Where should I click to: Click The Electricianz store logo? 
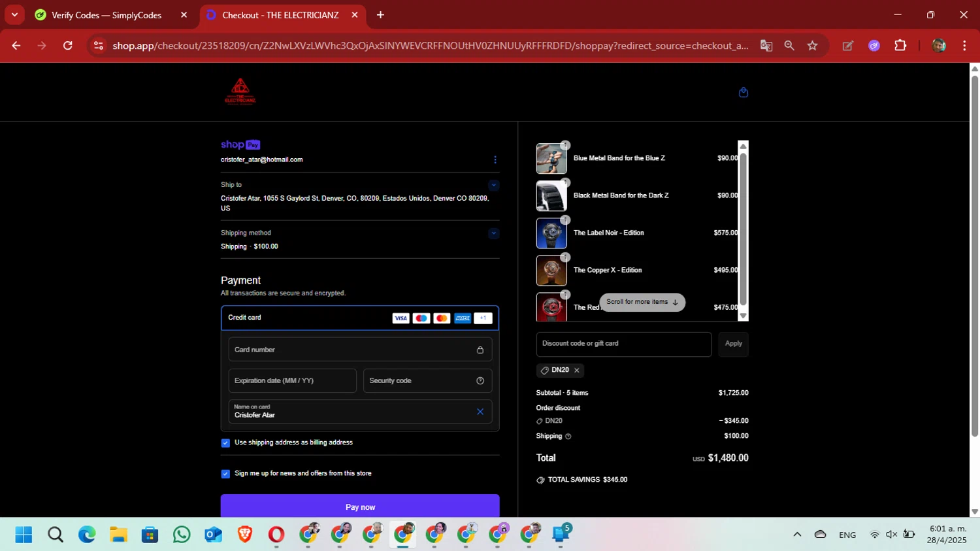coord(240,92)
